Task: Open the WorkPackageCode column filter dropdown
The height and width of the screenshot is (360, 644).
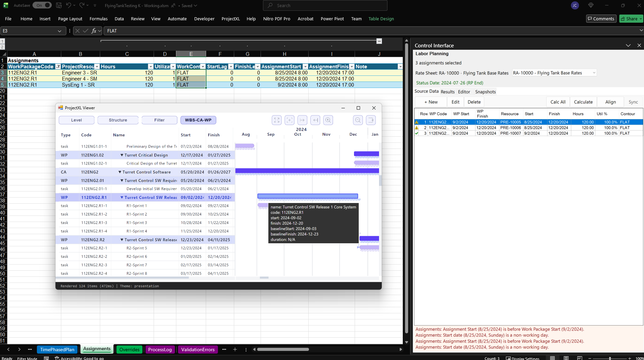Action: pyautogui.click(x=58, y=67)
